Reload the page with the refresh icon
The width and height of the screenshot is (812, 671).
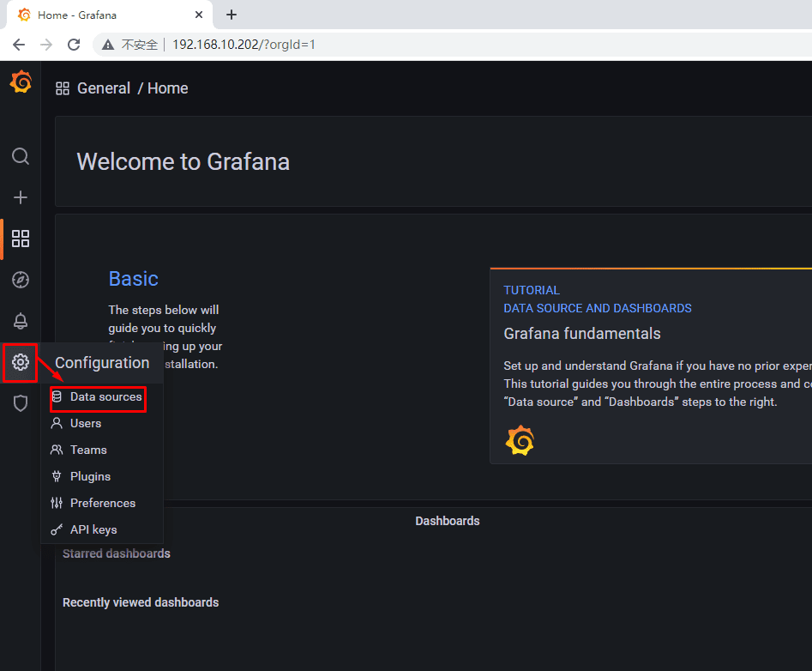74,45
